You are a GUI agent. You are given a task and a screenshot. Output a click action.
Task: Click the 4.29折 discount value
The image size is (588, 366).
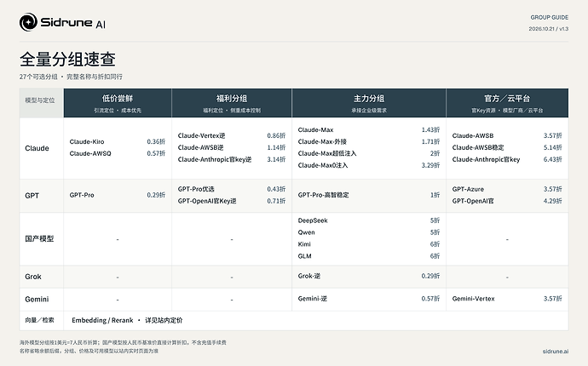[x=553, y=201]
